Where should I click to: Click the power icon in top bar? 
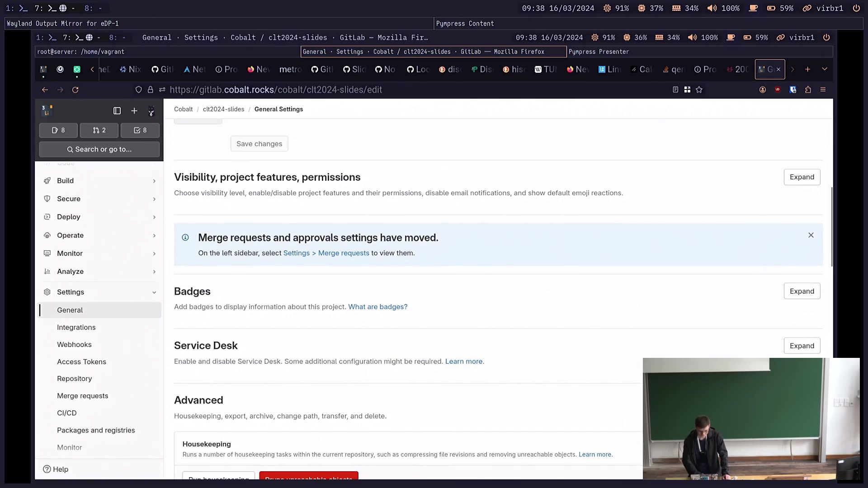tap(856, 8)
